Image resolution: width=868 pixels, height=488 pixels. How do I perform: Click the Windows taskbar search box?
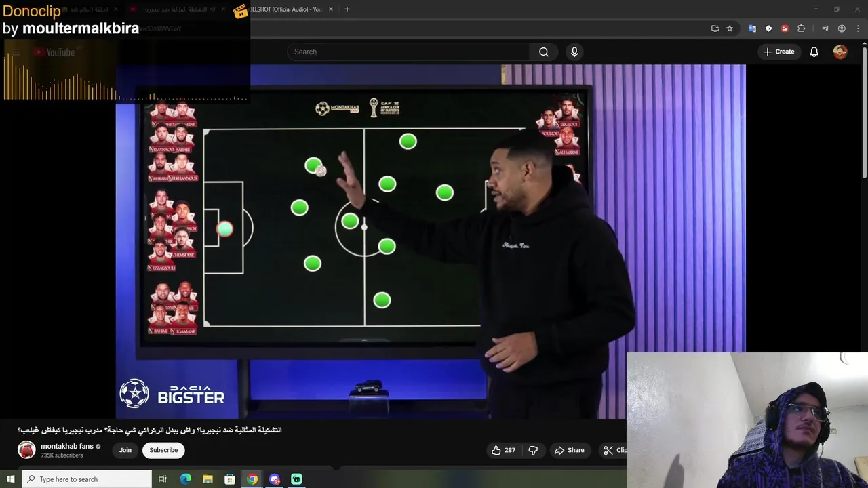point(87,479)
